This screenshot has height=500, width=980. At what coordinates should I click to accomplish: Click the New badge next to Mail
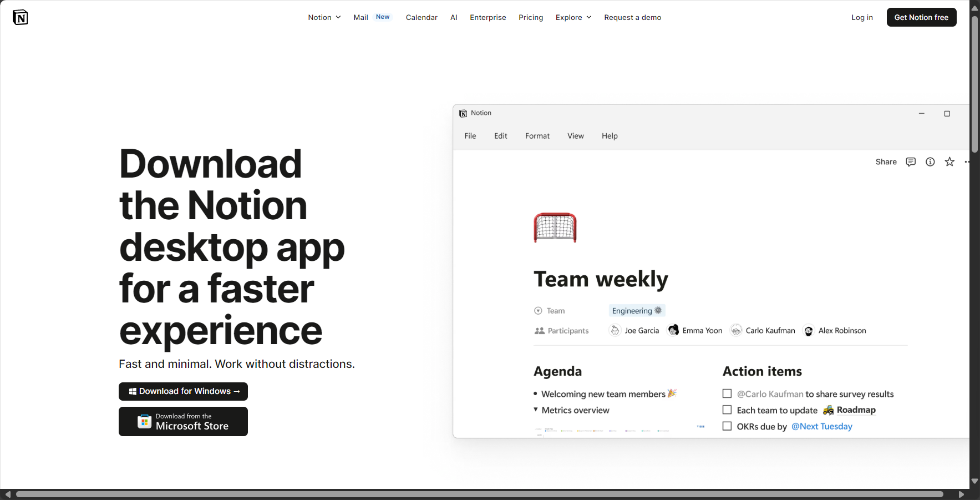[383, 17]
